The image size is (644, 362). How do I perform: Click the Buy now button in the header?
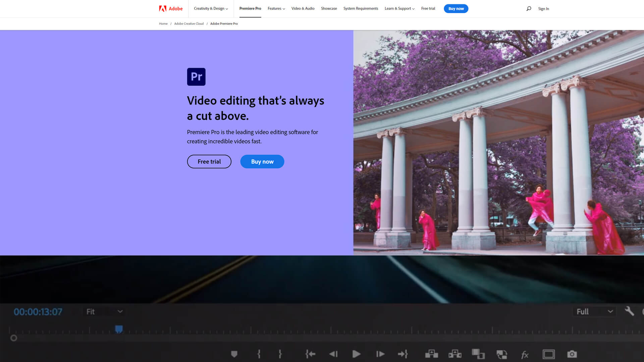(x=456, y=9)
